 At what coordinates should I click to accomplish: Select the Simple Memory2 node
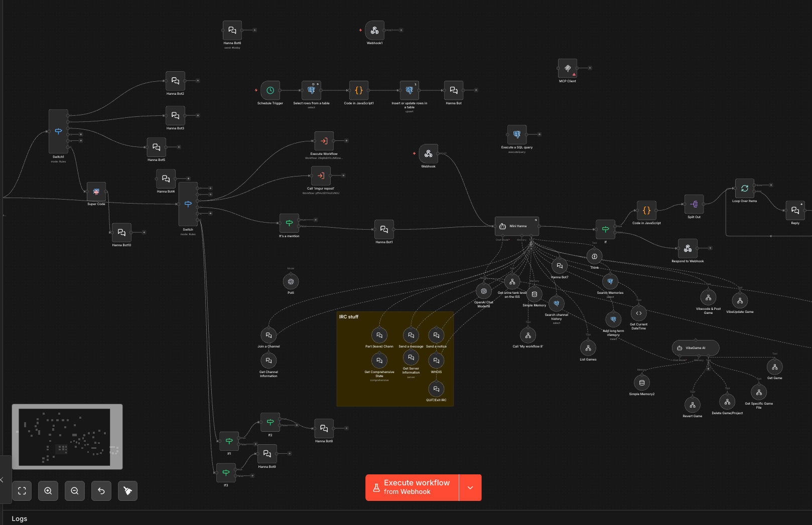[642, 383]
